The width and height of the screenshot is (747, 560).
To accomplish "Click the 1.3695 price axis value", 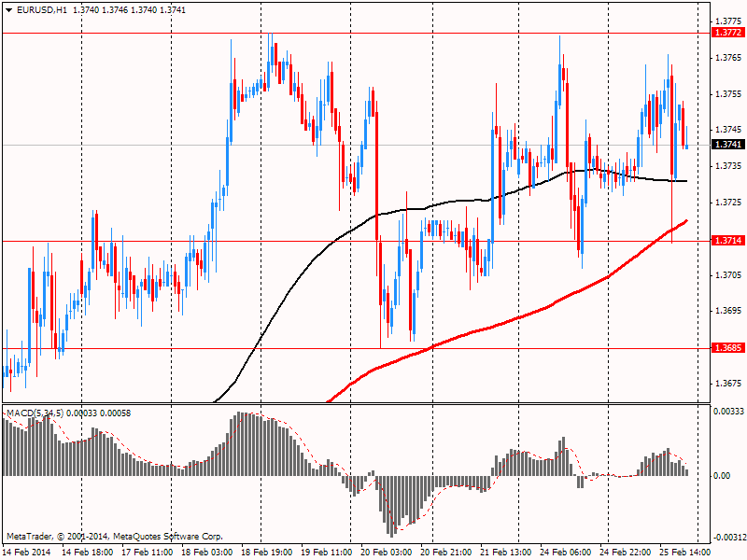I will [728, 311].
